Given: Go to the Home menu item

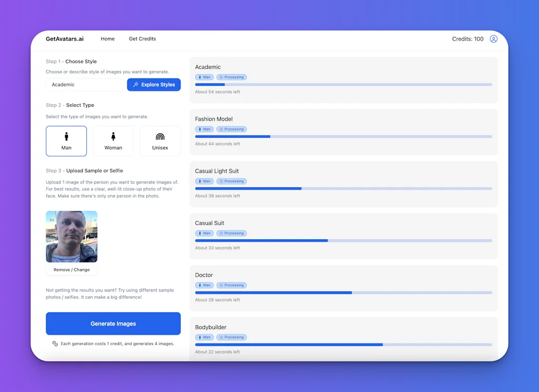Looking at the screenshot, I should click(x=107, y=39).
